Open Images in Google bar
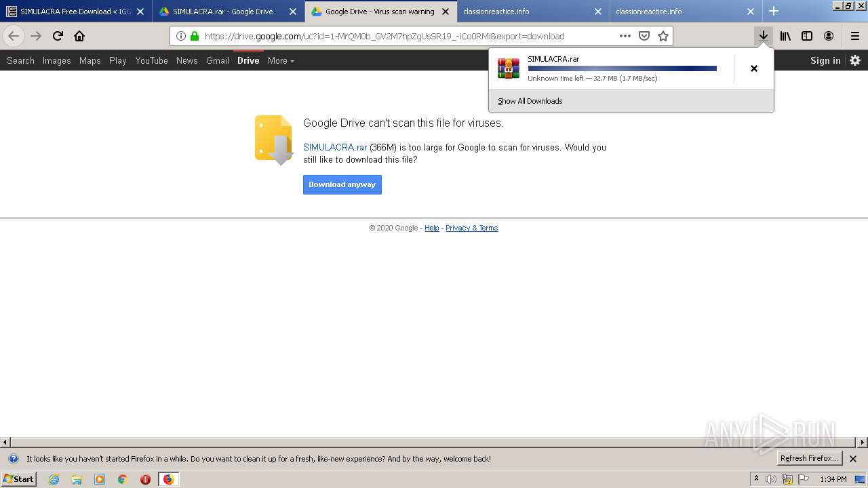The height and width of the screenshot is (488, 868). pyautogui.click(x=57, y=60)
